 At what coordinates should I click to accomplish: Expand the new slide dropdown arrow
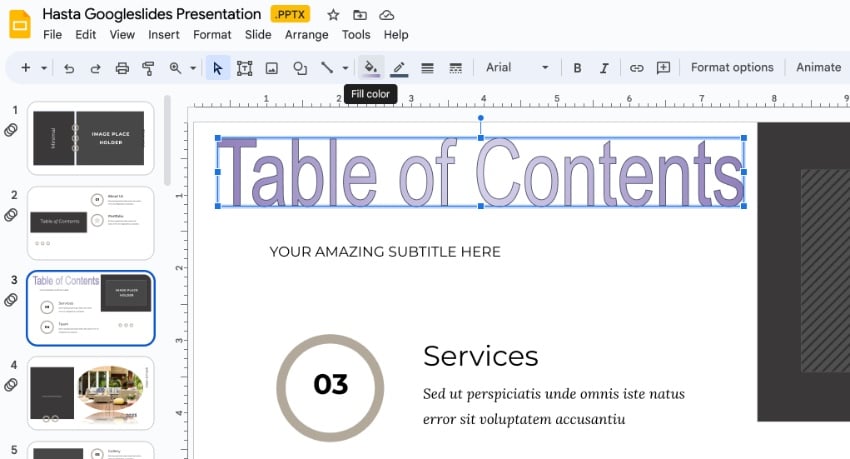pos(44,68)
